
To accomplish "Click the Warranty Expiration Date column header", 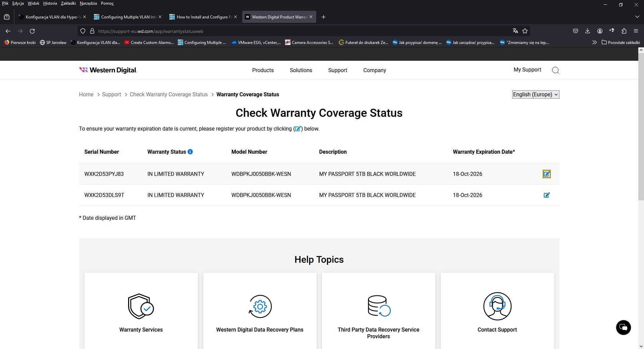I will pos(484,152).
